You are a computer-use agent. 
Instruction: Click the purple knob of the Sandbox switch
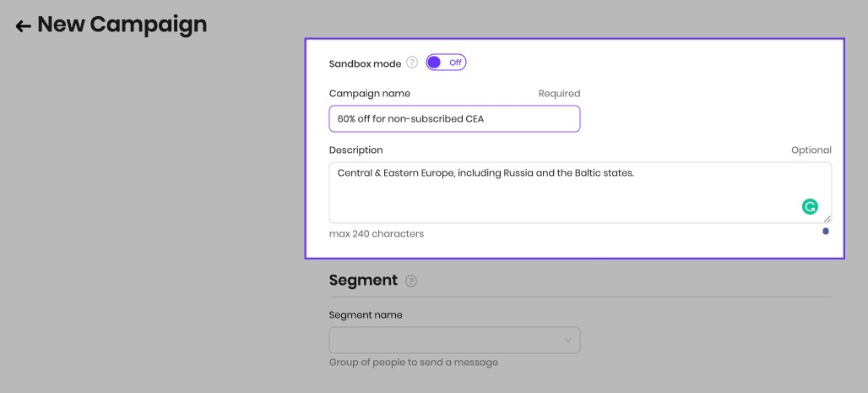[435, 63]
